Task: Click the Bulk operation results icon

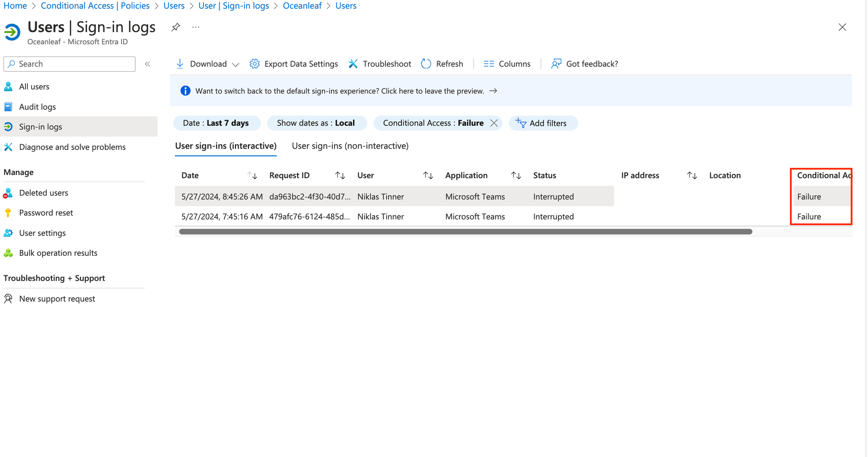Action: (x=8, y=253)
